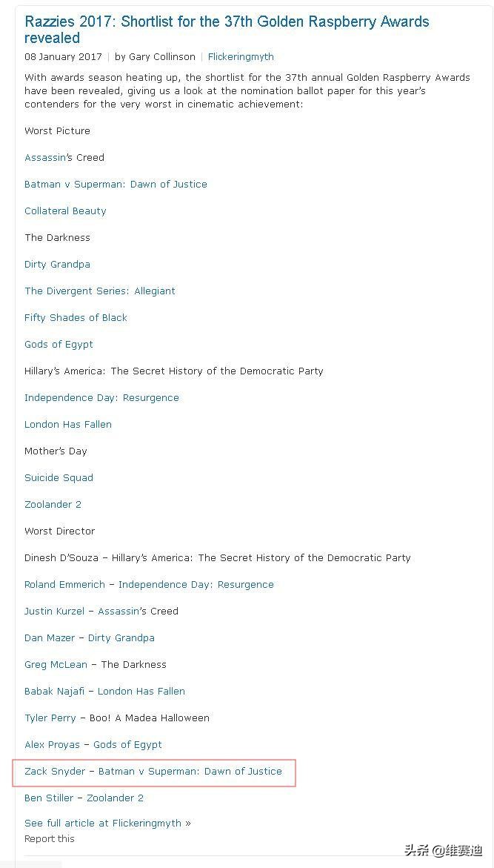This screenshot has width=494, height=868.
Task: Click the "Report this" link
Action: (50, 838)
